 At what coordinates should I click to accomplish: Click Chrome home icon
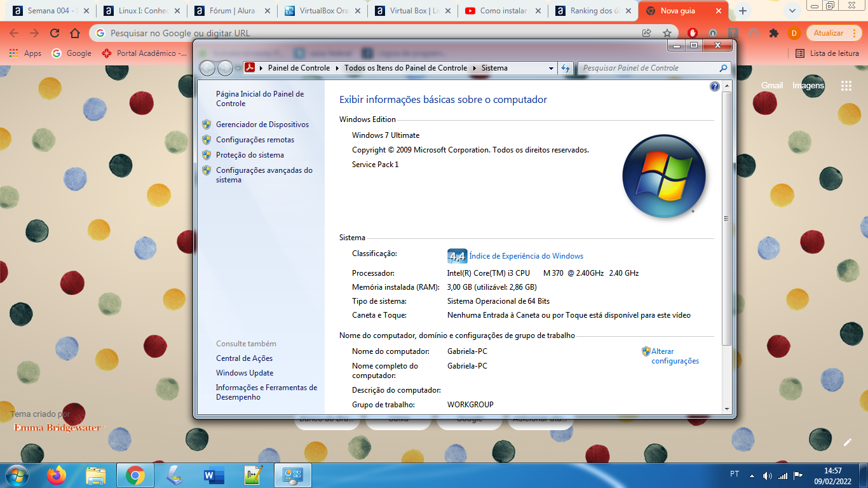tap(75, 33)
